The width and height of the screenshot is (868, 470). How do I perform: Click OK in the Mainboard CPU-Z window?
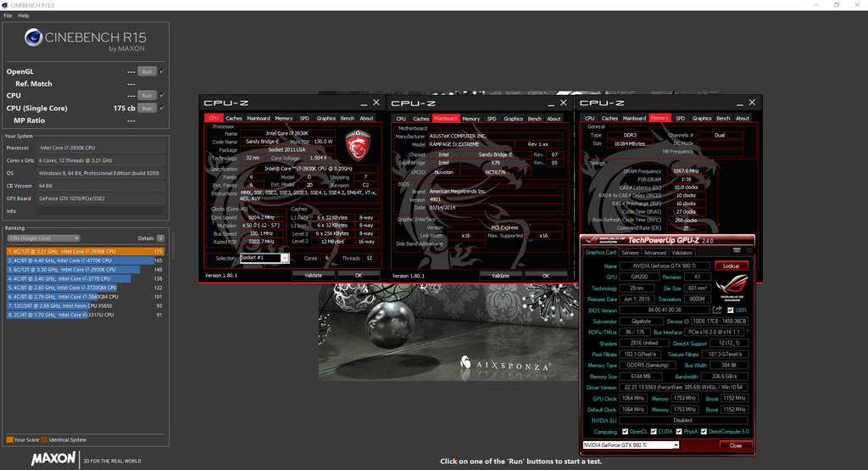(x=546, y=276)
